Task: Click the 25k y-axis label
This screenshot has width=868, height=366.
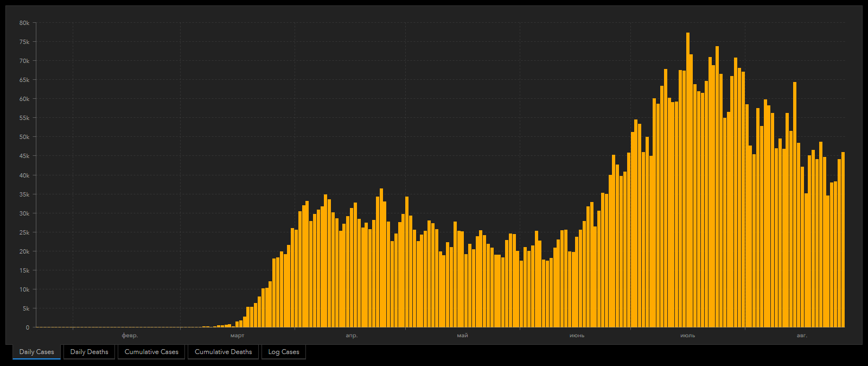Action: pyautogui.click(x=24, y=232)
